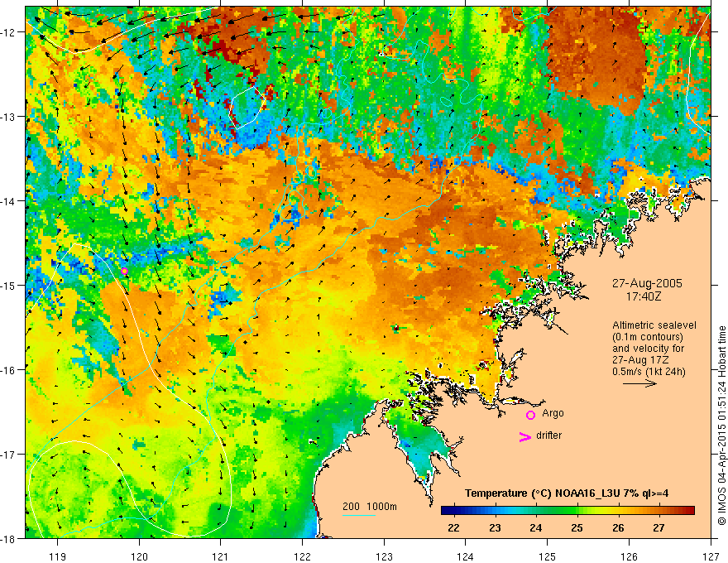Click the '22' value on the temperature scale
The image size is (728, 563).
tap(453, 527)
